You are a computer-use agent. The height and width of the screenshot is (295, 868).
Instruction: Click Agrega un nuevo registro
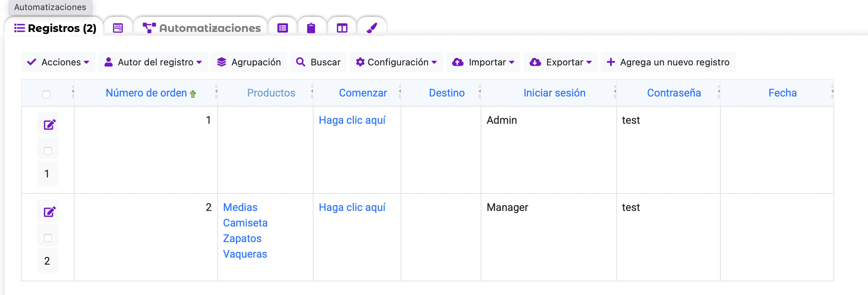pyautogui.click(x=668, y=62)
